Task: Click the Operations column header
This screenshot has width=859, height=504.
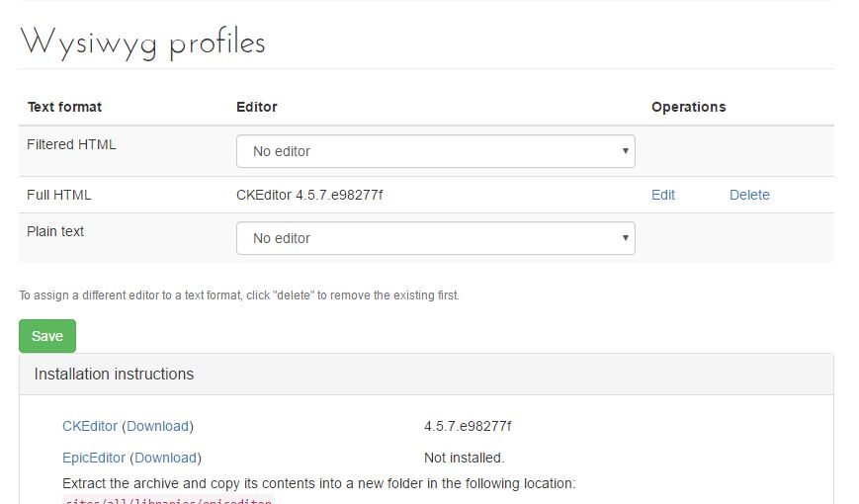Action: (x=689, y=107)
